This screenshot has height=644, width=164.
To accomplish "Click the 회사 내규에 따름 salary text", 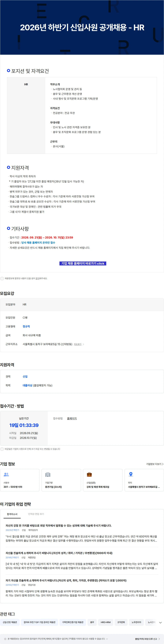I will 32,335.
